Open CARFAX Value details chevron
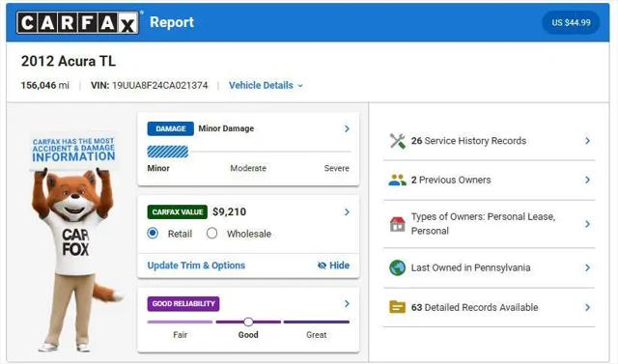 [x=347, y=212]
